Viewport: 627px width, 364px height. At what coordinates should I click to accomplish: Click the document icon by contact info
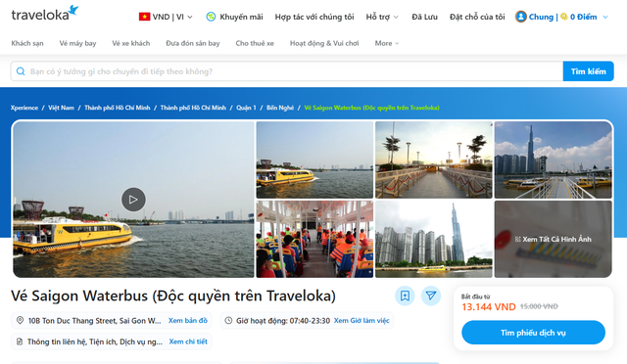point(20,341)
